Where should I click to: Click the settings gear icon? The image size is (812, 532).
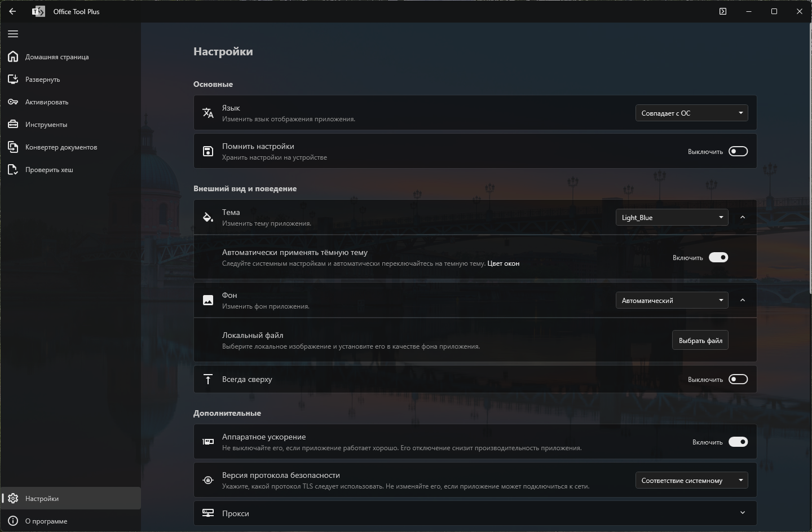click(13, 498)
